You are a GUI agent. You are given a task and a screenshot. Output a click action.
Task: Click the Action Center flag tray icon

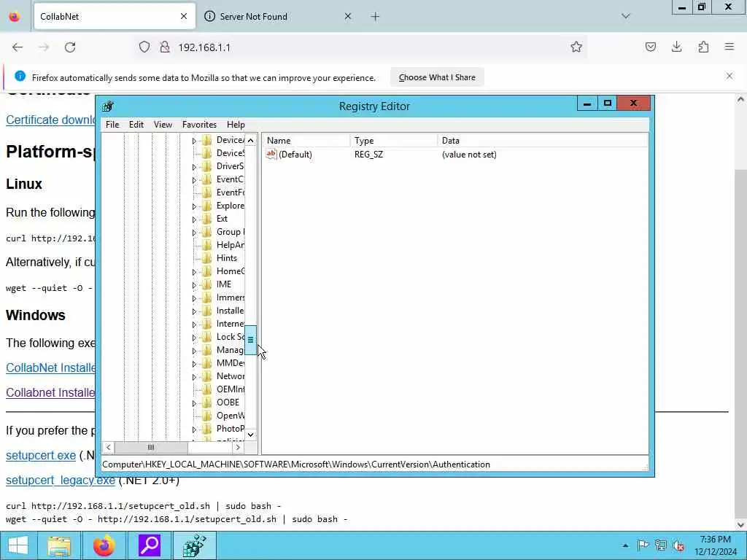click(x=643, y=545)
